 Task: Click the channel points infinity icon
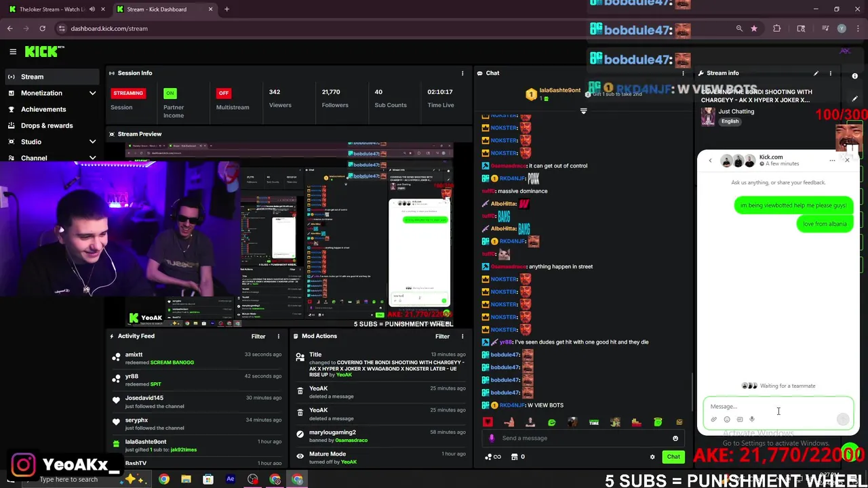tap(493, 457)
